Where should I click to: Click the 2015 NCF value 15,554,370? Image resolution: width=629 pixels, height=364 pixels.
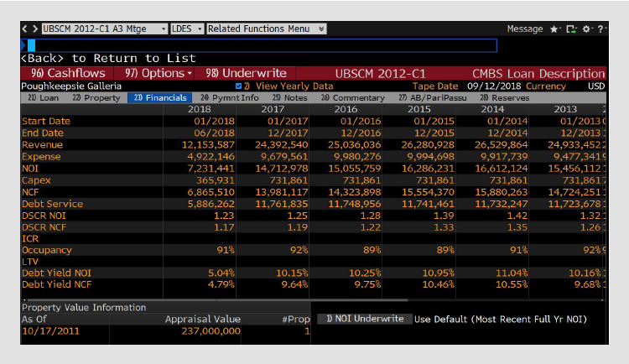click(428, 192)
